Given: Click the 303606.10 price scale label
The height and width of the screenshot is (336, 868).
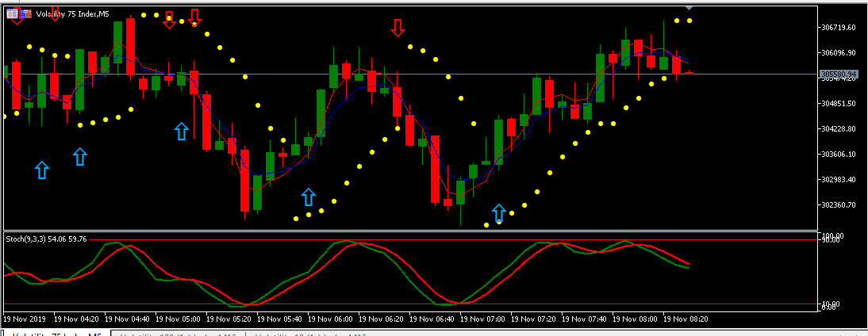Looking at the screenshot, I should point(838,155).
